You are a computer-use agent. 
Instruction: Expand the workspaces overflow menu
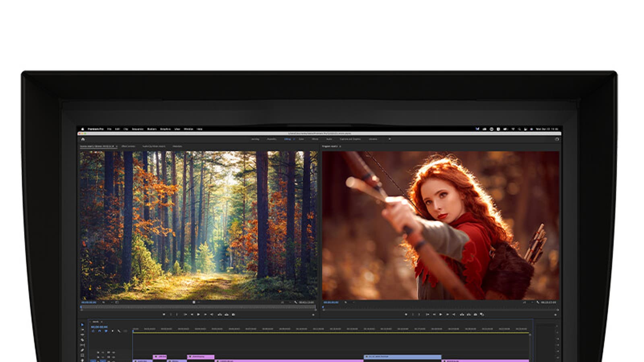tap(389, 139)
